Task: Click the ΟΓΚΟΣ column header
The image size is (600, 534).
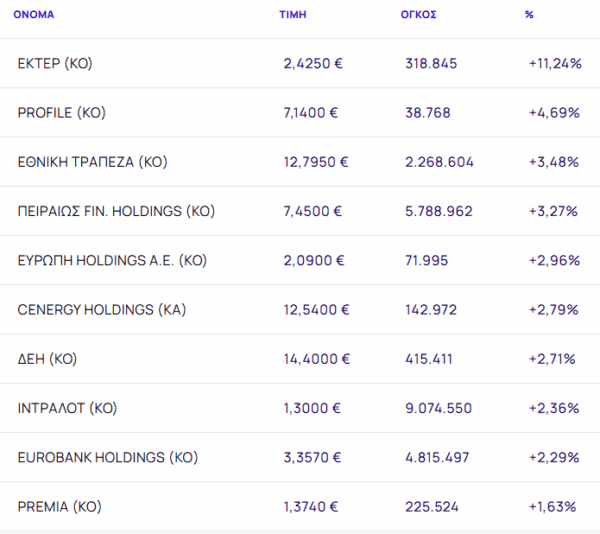Action: (x=418, y=15)
